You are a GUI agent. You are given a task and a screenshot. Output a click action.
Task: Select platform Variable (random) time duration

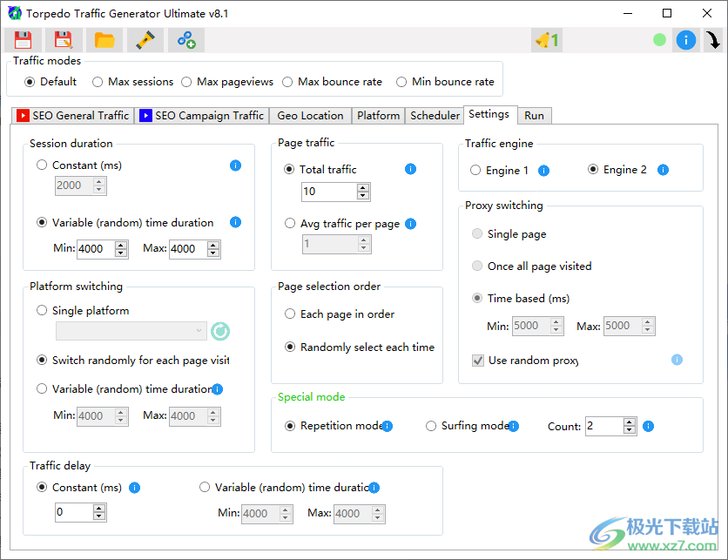124,389
